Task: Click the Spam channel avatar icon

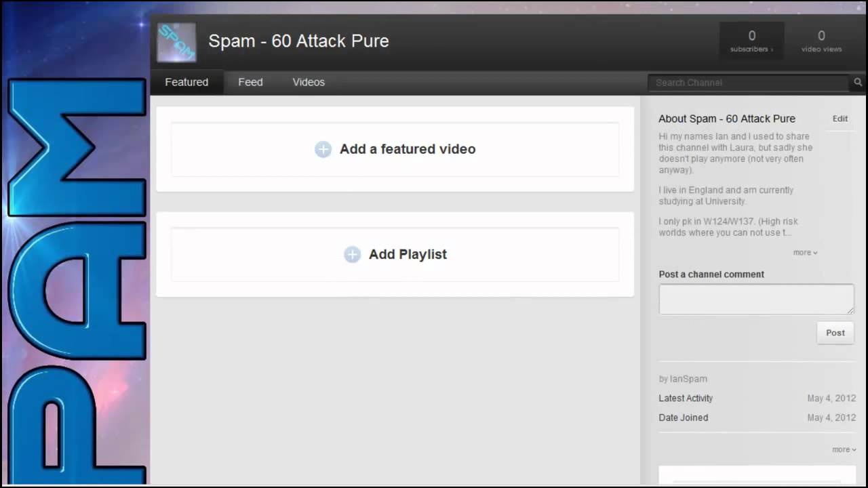Action: click(x=176, y=43)
